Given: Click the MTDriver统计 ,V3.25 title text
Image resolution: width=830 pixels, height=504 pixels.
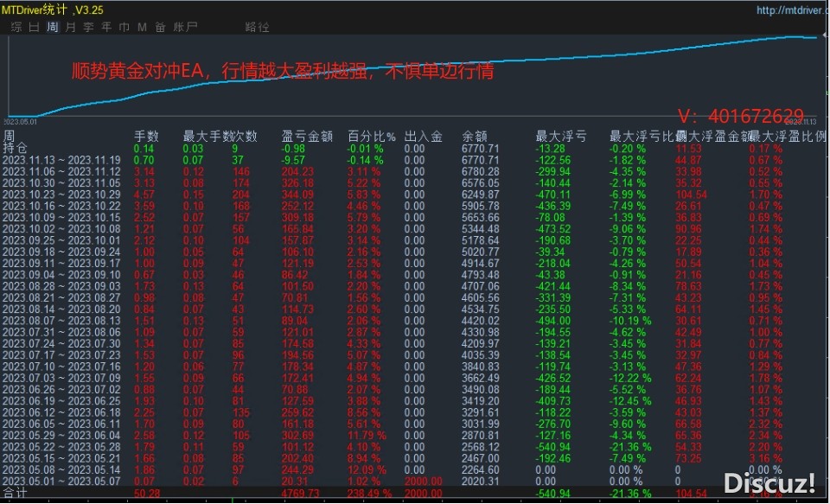Looking at the screenshot, I should click(53, 10).
